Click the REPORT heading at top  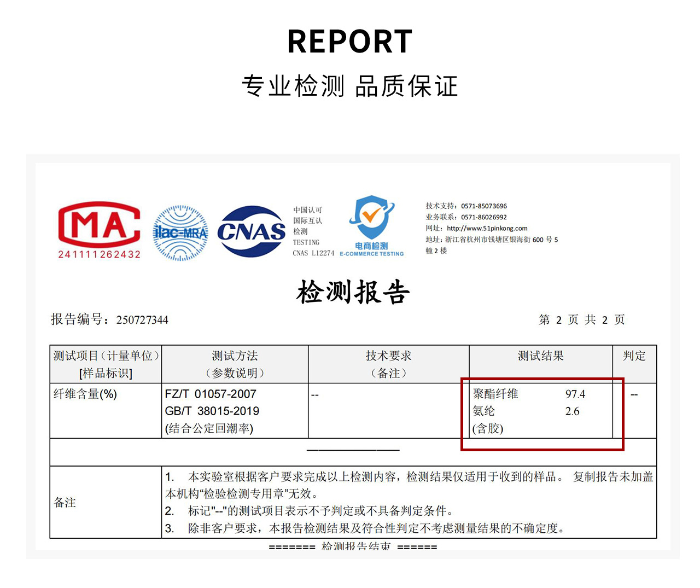(x=350, y=42)
